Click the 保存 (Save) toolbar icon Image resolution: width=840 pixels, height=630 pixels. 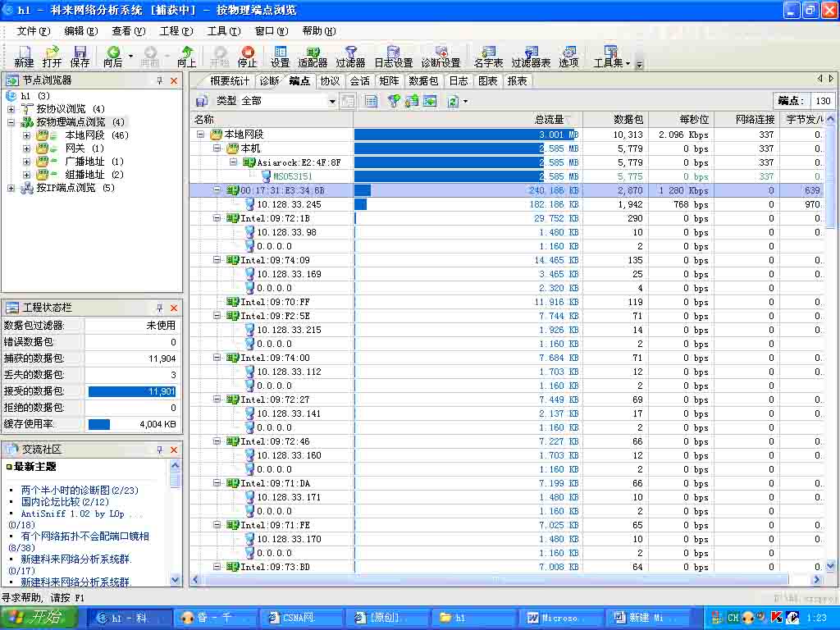tap(80, 56)
